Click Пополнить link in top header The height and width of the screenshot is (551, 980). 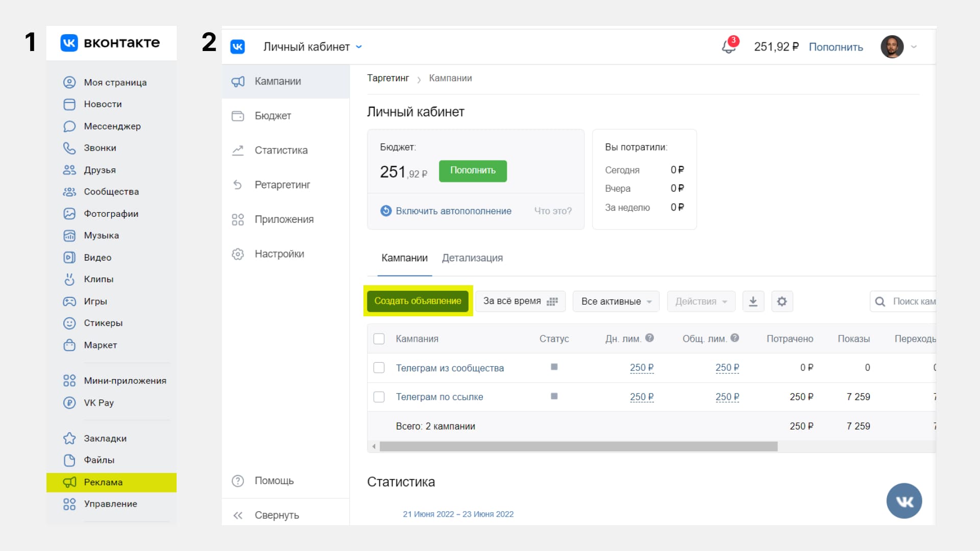tap(836, 47)
